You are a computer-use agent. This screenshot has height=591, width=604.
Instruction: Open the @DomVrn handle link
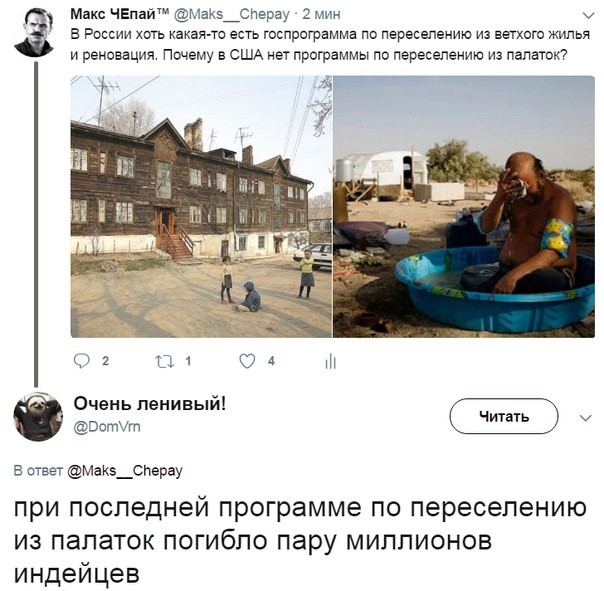coord(107,427)
